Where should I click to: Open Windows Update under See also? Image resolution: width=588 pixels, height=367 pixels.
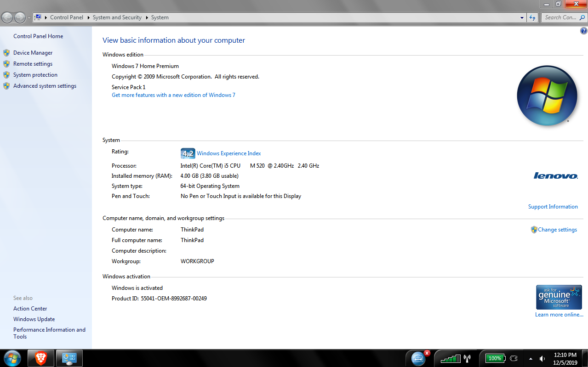point(34,319)
